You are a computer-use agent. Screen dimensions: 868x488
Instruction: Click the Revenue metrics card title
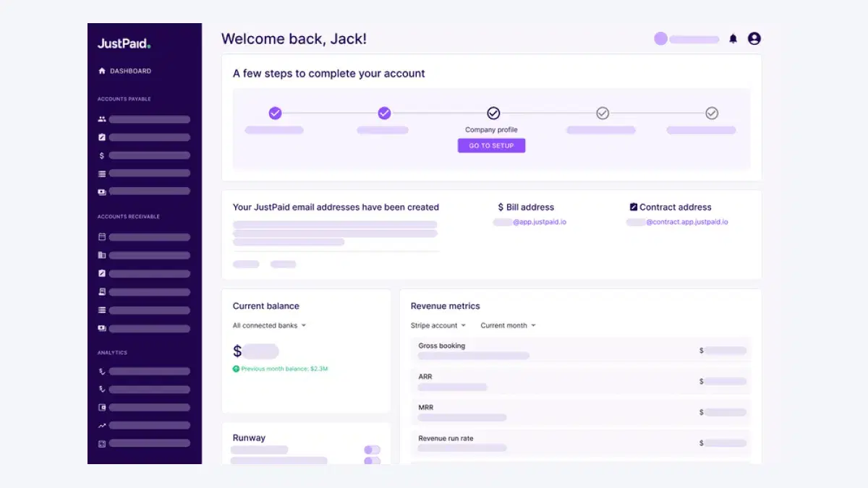pyautogui.click(x=446, y=306)
